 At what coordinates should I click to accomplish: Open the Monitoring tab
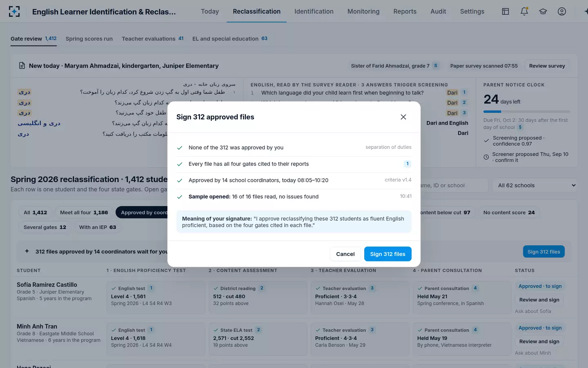click(x=363, y=11)
